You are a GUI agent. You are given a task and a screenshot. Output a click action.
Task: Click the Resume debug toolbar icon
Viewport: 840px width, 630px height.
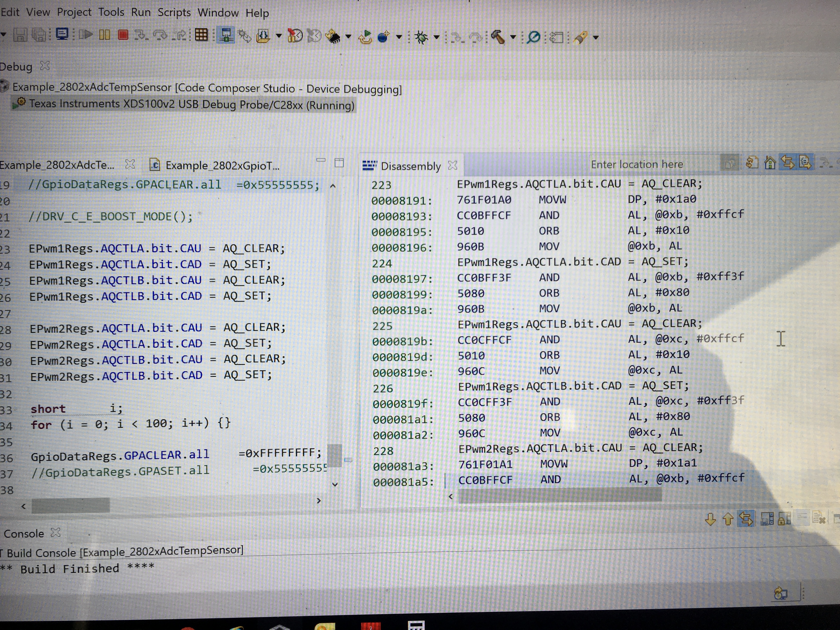[x=86, y=35]
